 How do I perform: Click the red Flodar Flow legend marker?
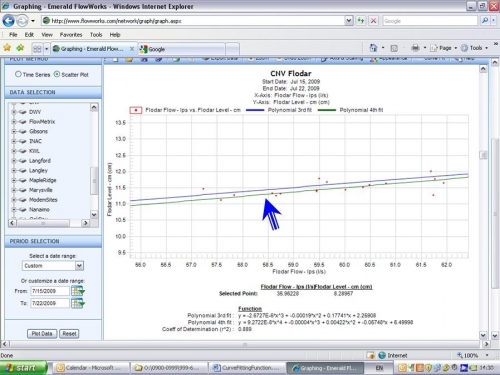tap(136, 110)
